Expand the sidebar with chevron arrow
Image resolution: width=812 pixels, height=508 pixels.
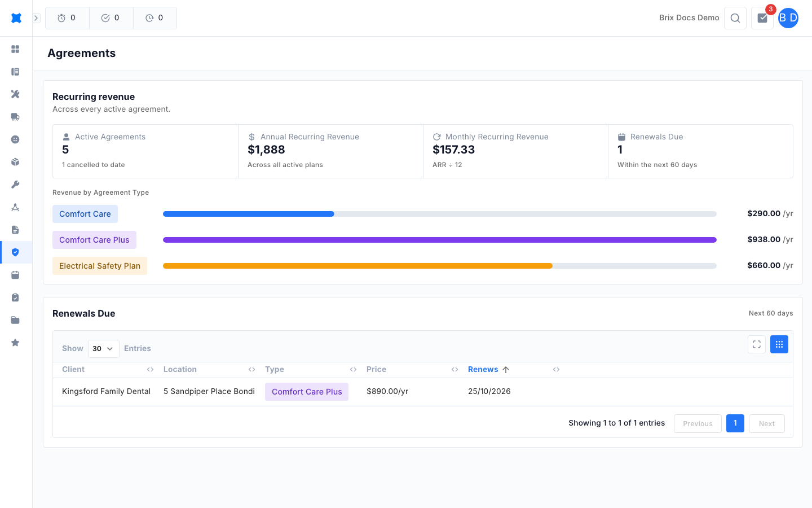coord(36,18)
